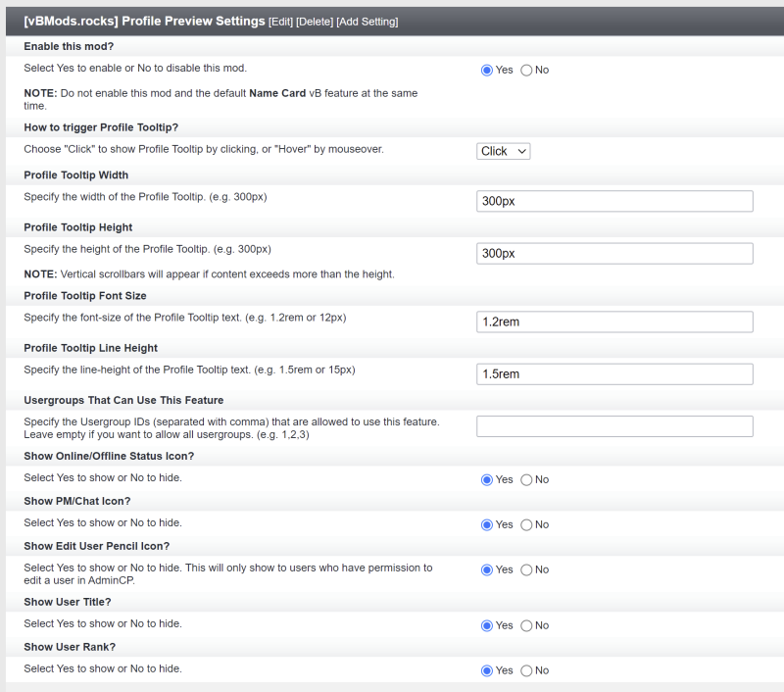
Task: Select Yes for Show Edit User Pencil Icon
Action: click(486, 570)
